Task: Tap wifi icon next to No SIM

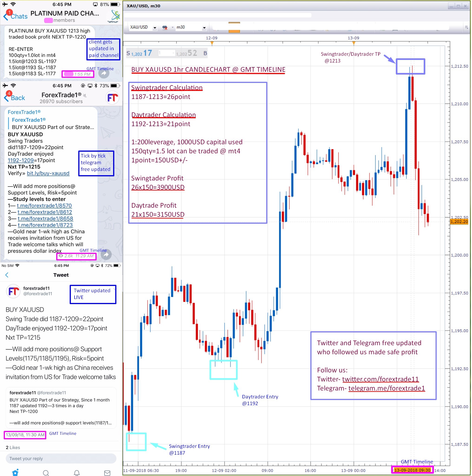Action: pyautogui.click(x=17, y=265)
